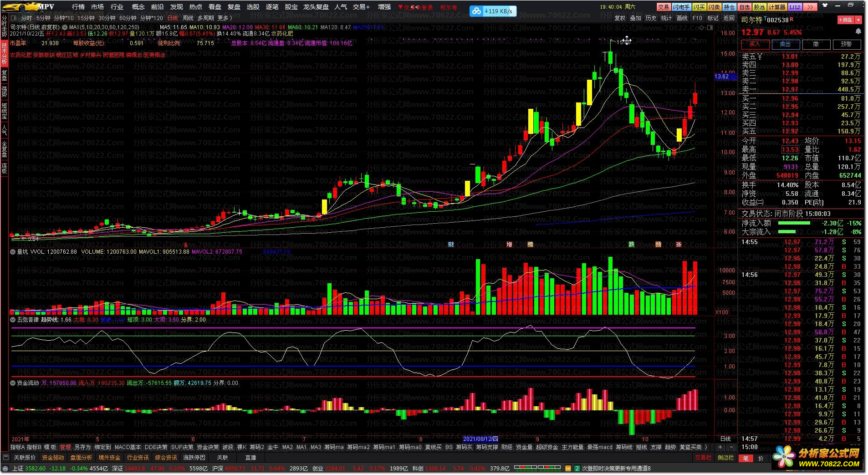The height and width of the screenshot is (475, 868).
Task: Open 标记 marker menu
Action: tap(713, 18)
